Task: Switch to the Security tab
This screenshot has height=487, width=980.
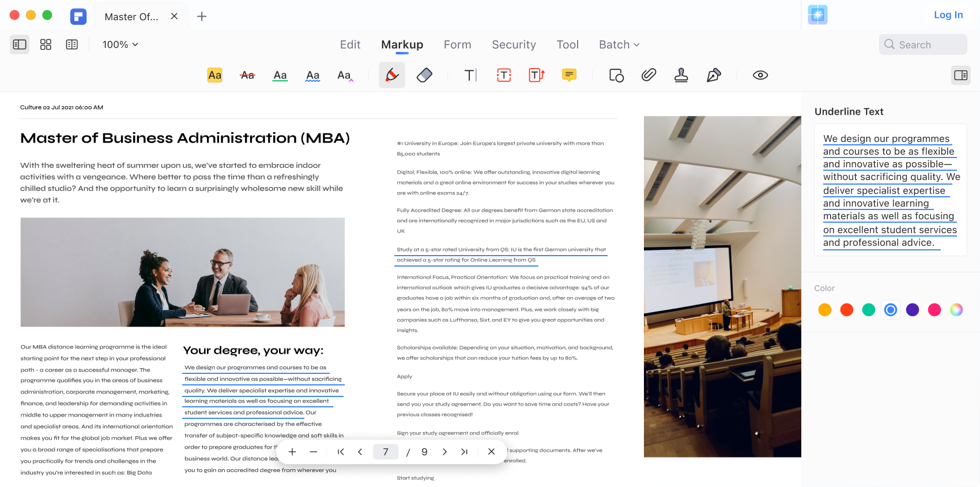Action: pyautogui.click(x=514, y=44)
